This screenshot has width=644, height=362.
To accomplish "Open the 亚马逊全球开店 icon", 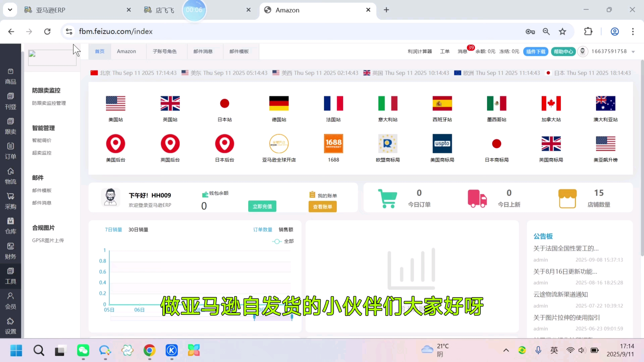I will [x=279, y=144].
